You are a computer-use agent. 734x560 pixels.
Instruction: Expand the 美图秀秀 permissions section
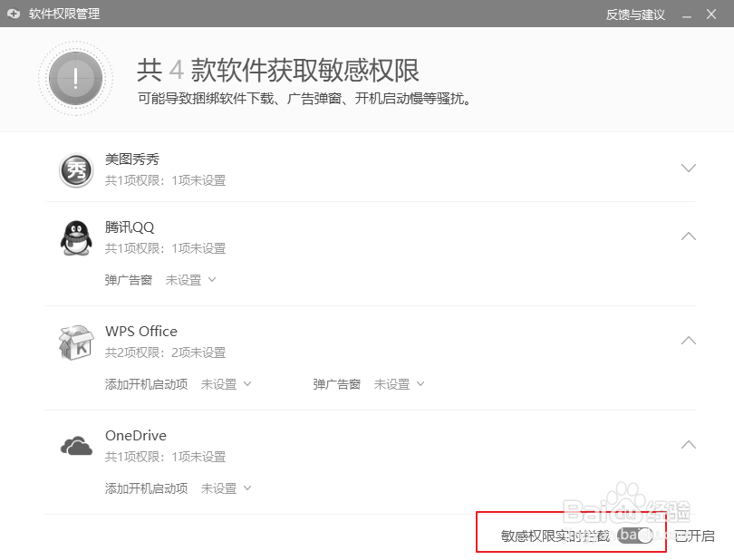pos(688,168)
